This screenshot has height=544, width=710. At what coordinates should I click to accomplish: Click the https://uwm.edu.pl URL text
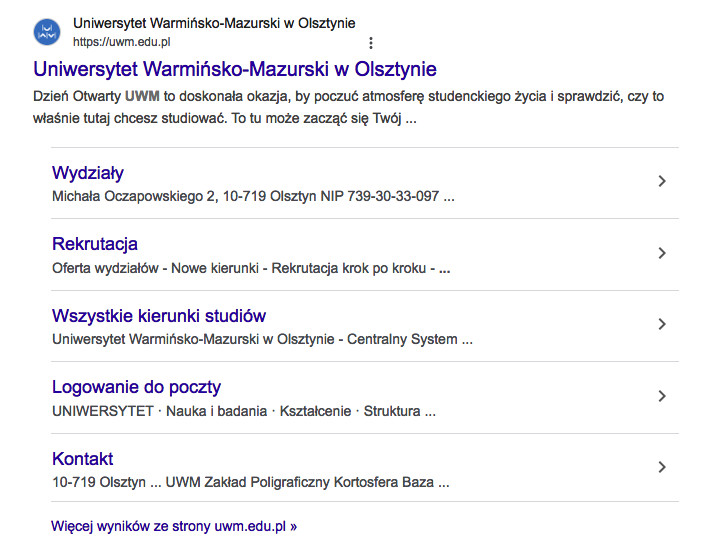(122, 42)
